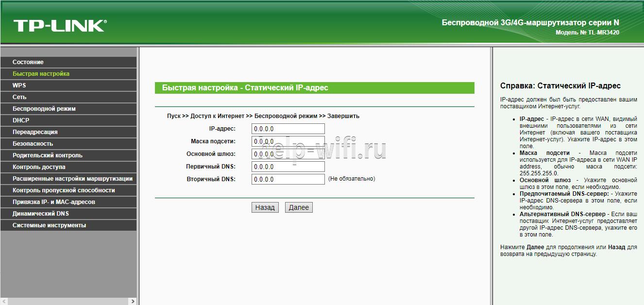This screenshot has height=305, width=644.
Task: Open Динамический DNS settings
Action: (68, 214)
